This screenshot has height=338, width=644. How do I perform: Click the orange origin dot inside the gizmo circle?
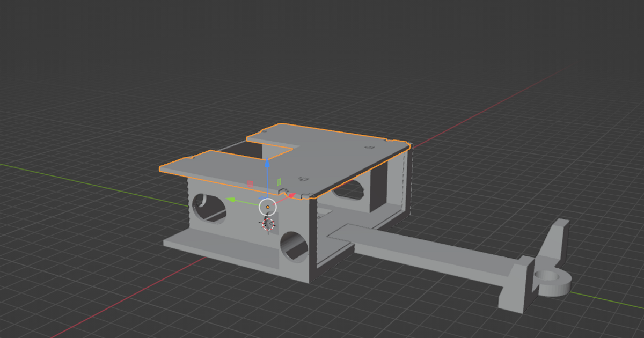point(267,207)
